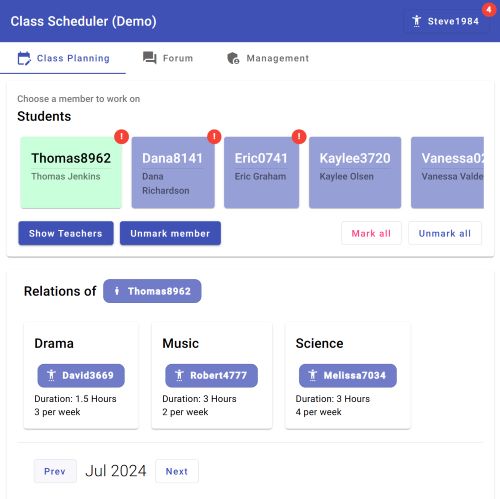Open the Robert4777 teacher chip under Music
Screen dimensions: 500x499
click(x=211, y=376)
